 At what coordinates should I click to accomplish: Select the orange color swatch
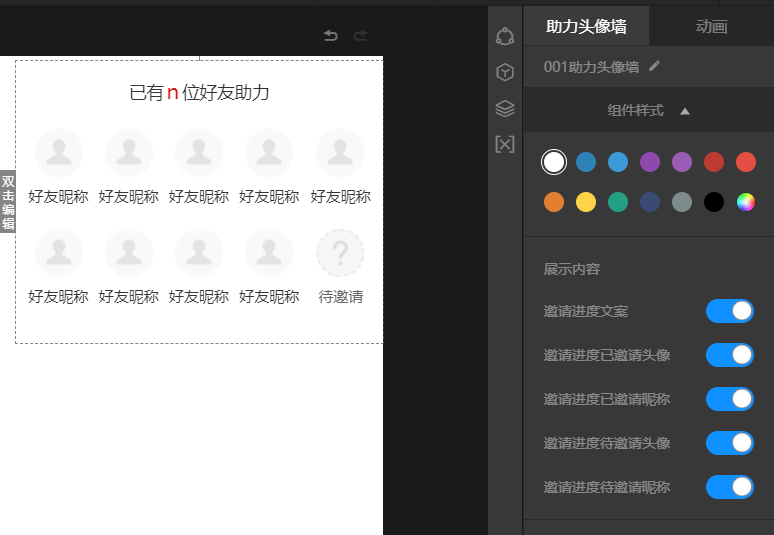point(554,202)
